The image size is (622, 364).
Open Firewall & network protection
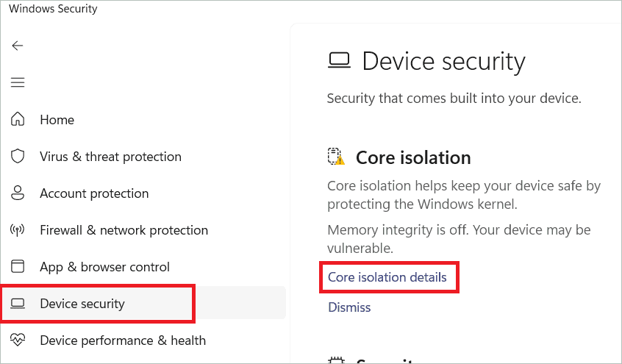[x=124, y=230]
